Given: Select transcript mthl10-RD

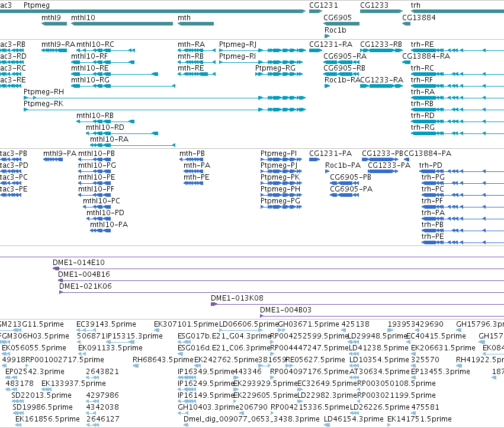Looking at the screenshot, I should click(122, 133).
